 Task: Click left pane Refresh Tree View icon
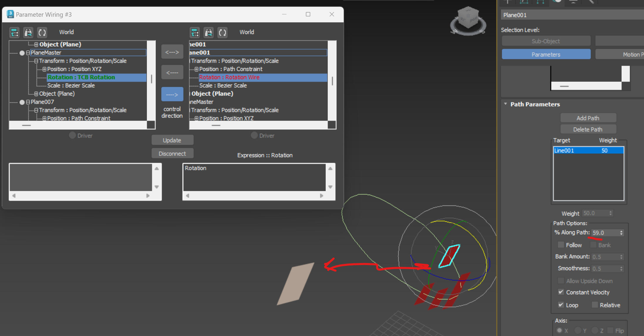tap(42, 32)
